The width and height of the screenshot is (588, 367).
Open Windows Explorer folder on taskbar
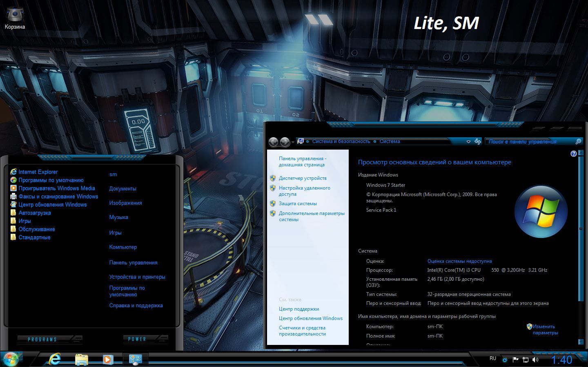coord(82,359)
